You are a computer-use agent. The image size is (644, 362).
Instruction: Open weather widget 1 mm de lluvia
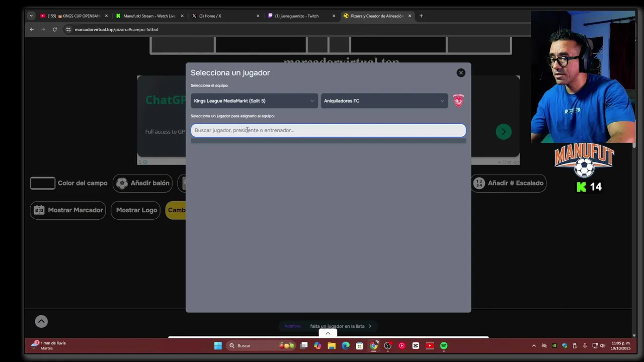point(49,345)
